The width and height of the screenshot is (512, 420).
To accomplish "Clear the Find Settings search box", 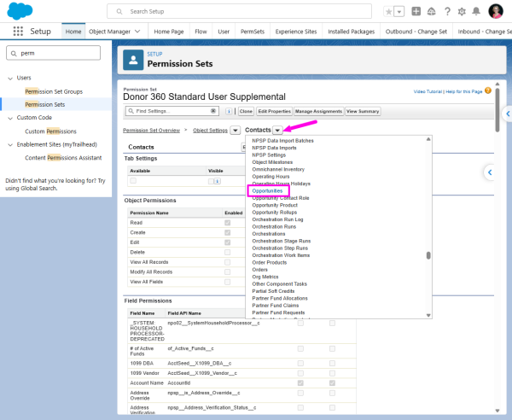I will (x=212, y=111).
